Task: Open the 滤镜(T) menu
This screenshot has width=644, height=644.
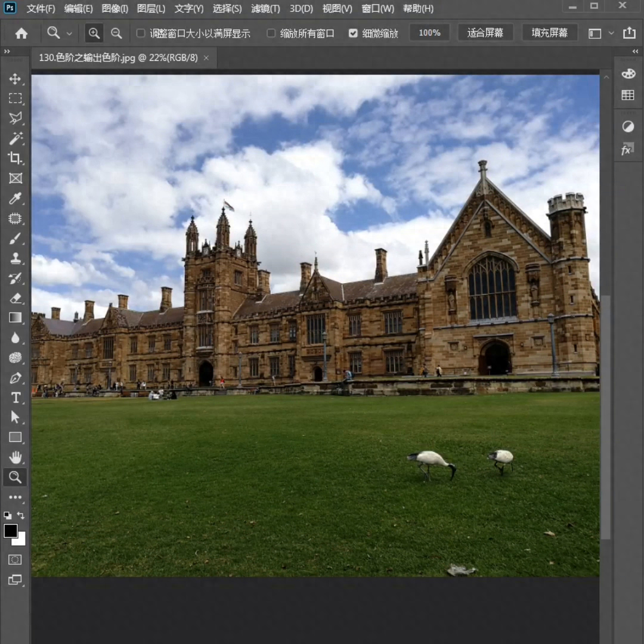Action: pyautogui.click(x=265, y=8)
